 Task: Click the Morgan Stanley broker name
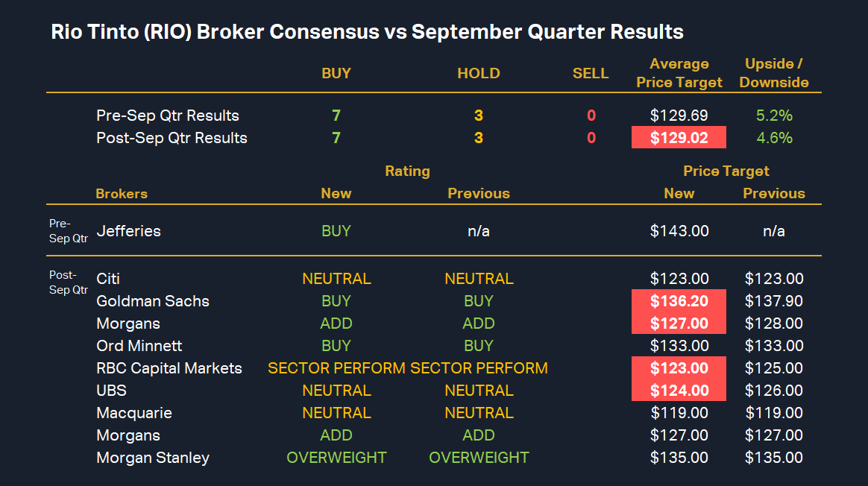[x=153, y=458]
